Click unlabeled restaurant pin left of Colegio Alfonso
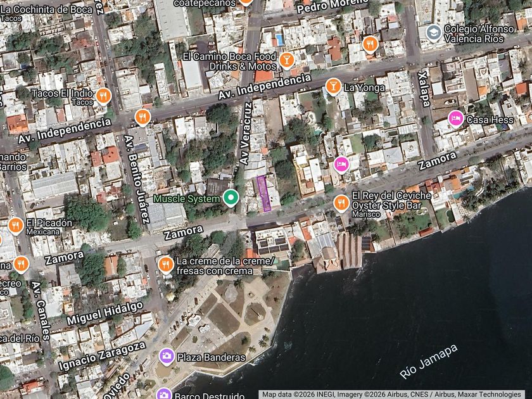Image resolution: width=532 pixels, height=399 pixels. [x=370, y=45]
